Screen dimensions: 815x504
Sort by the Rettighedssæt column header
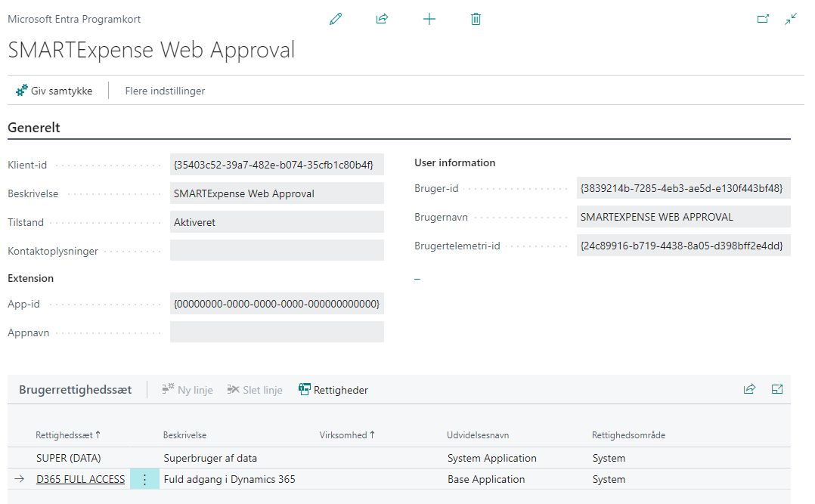click(67, 435)
